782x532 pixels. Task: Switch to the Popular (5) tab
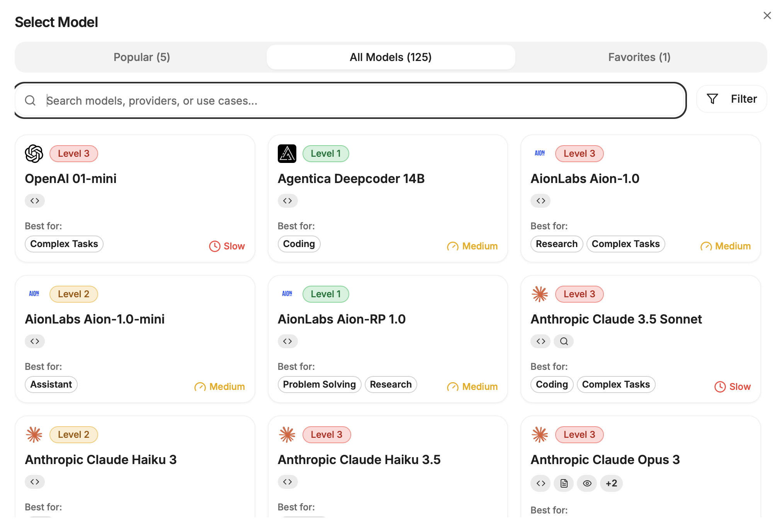click(141, 57)
